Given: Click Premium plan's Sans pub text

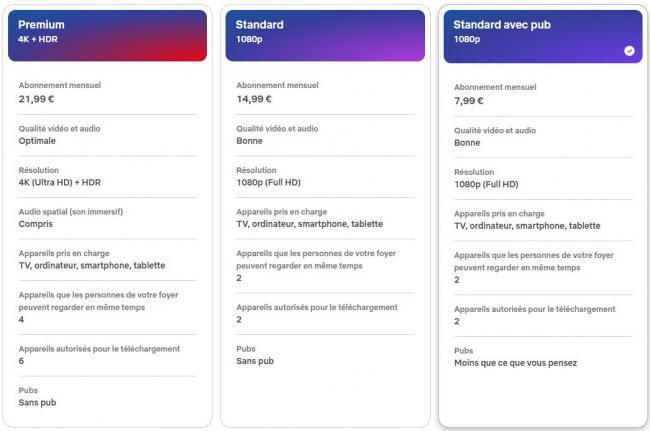Looking at the screenshot, I should pyautogui.click(x=37, y=402).
